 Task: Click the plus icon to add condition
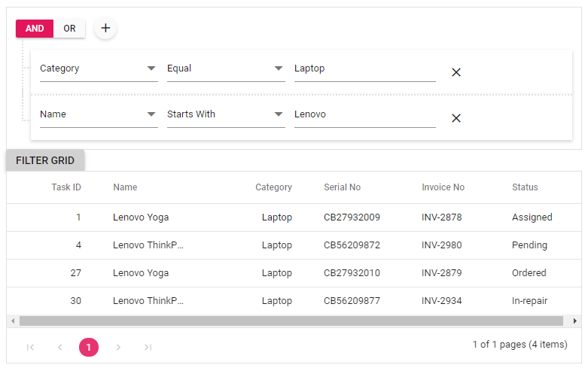105,29
